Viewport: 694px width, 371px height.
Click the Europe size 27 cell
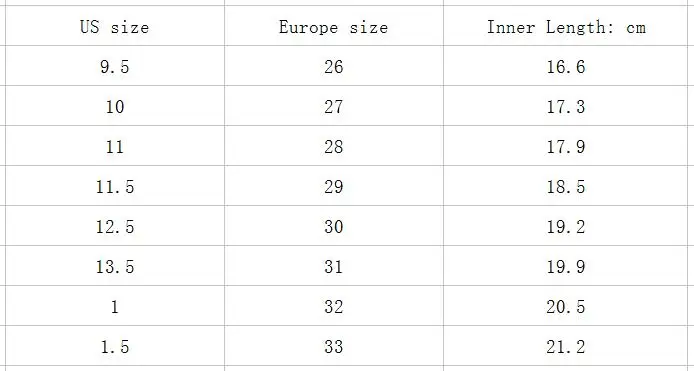[x=334, y=106]
